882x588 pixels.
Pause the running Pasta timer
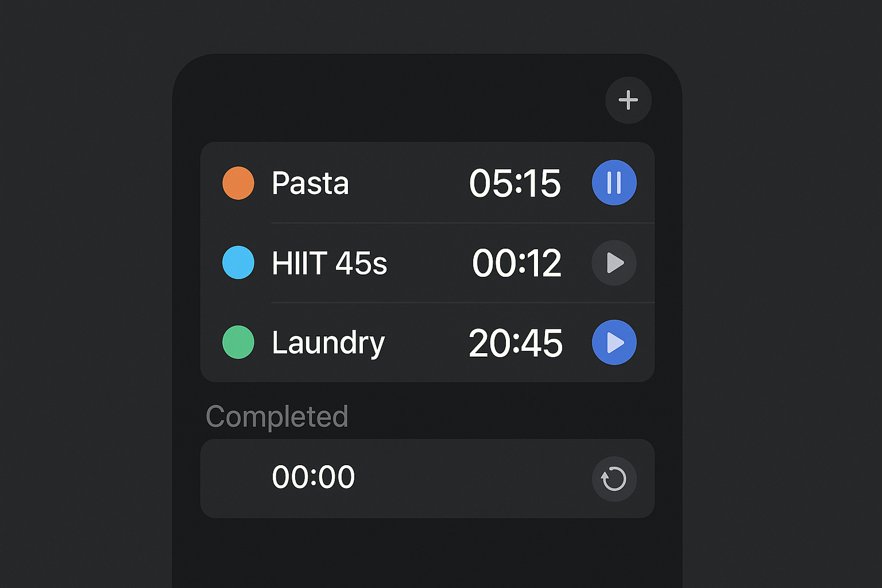[614, 183]
